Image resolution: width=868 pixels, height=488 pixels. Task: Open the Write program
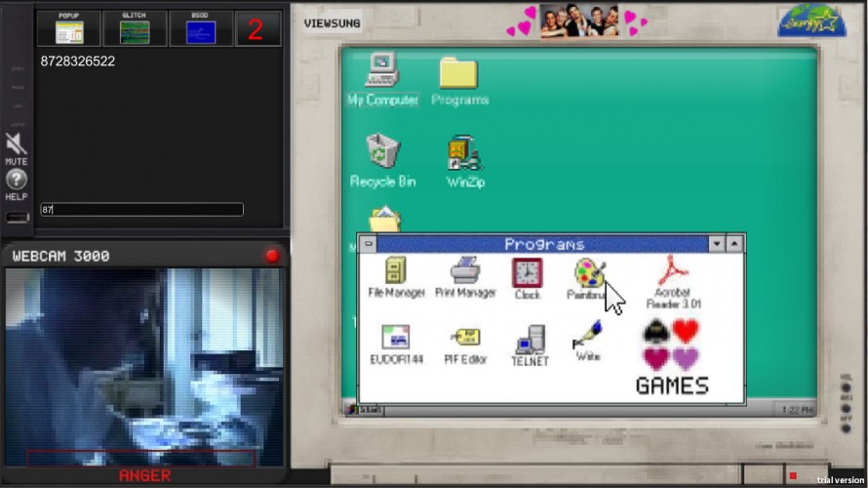tap(587, 342)
